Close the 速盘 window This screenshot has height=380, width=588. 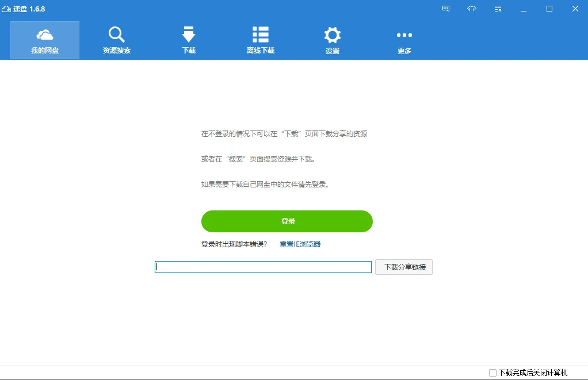click(575, 9)
